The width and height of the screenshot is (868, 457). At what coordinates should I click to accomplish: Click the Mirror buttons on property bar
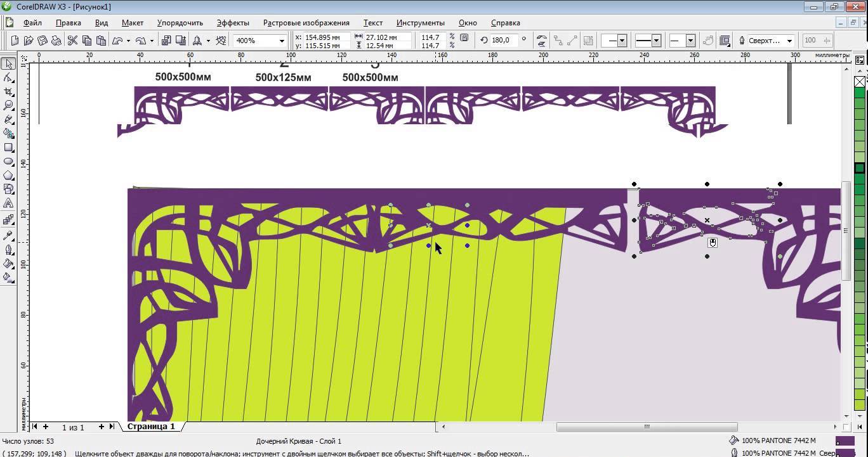tap(541, 41)
